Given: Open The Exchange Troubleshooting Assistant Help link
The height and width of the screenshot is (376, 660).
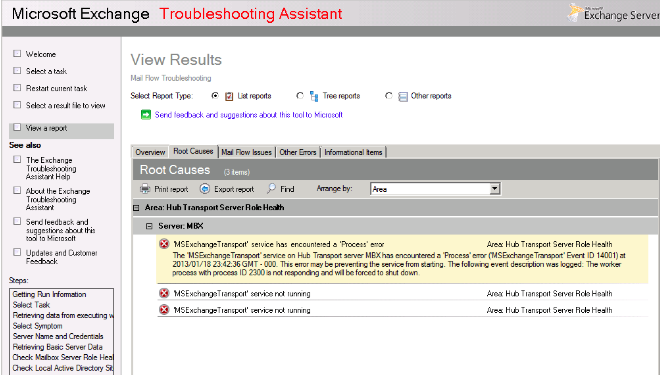Looking at the screenshot, I should 51,168.
